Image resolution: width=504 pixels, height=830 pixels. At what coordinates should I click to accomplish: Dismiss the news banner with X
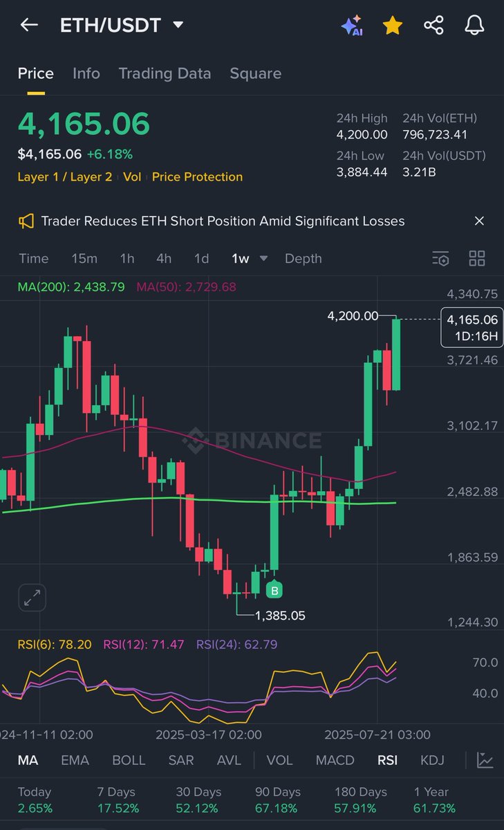tap(479, 221)
